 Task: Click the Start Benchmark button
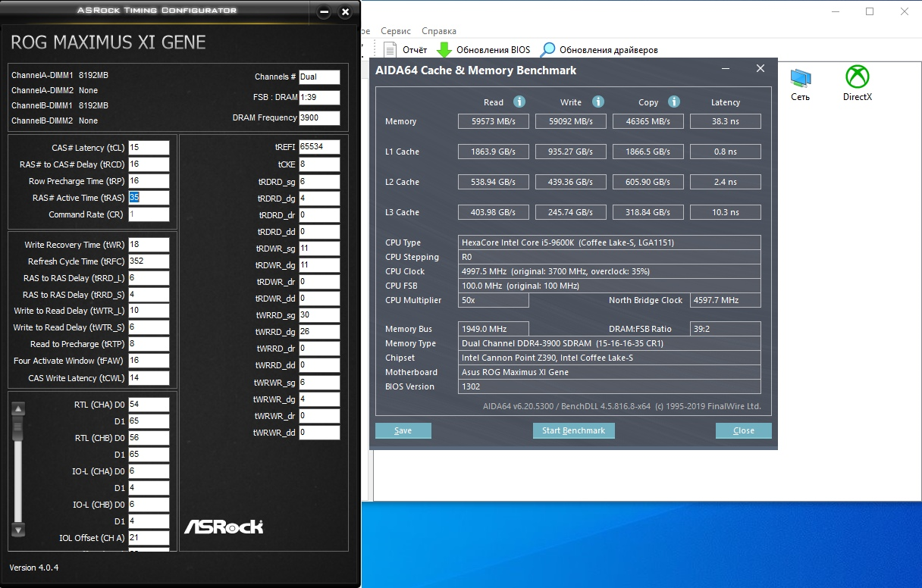click(573, 430)
